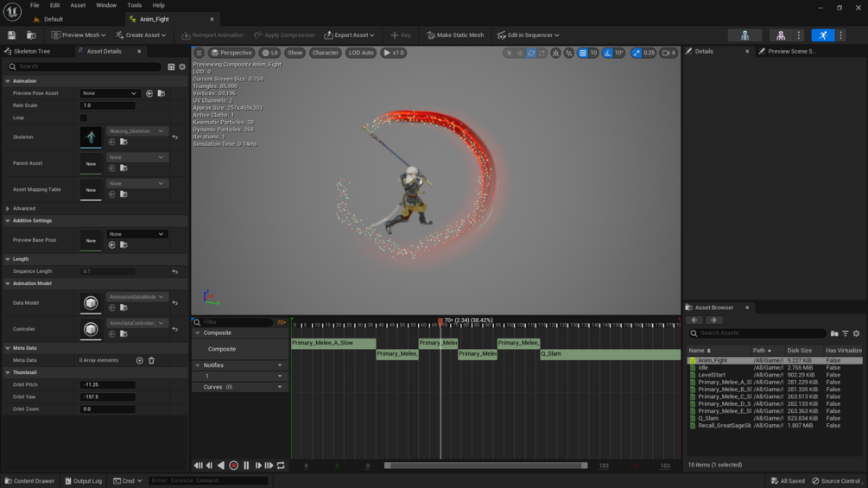Screen dimensions: 868x488
Task: Open Preview Base Pose None dropdown
Action: pos(136,234)
